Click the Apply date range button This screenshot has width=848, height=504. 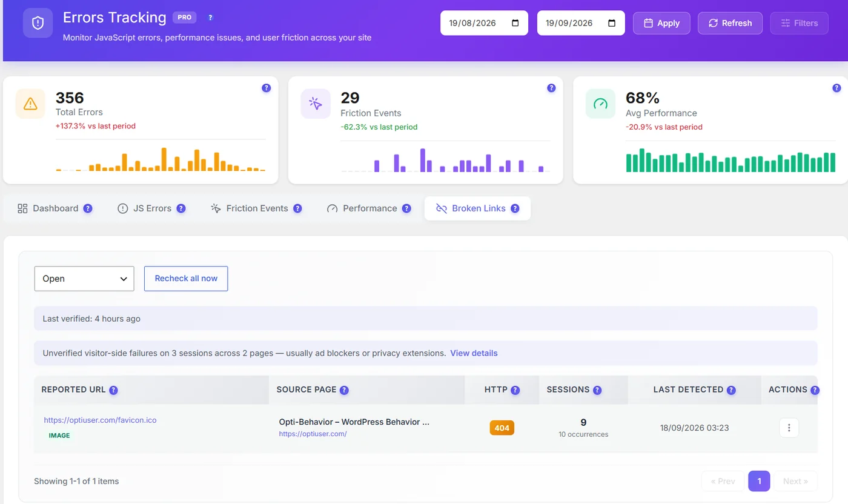click(x=661, y=23)
